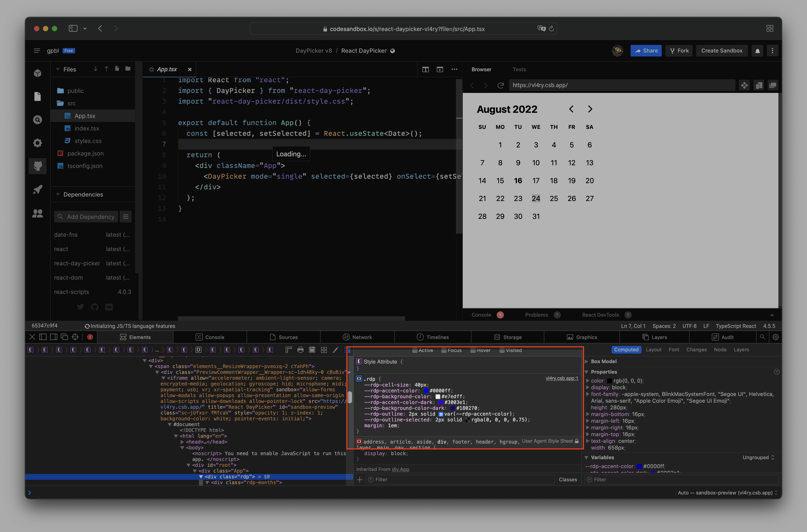Click the Create Sandbox button
This screenshot has height=532, width=807.
(x=721, y=50)
